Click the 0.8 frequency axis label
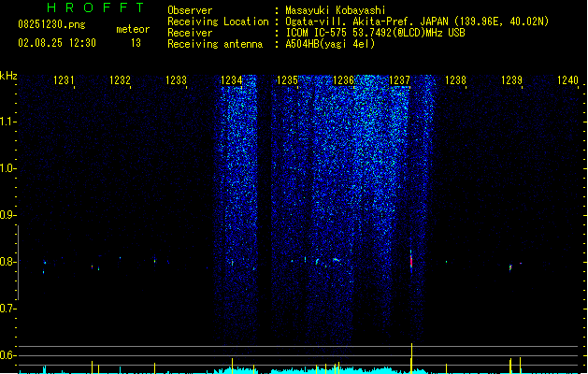588x374 pixels. [x=7, y=262]
